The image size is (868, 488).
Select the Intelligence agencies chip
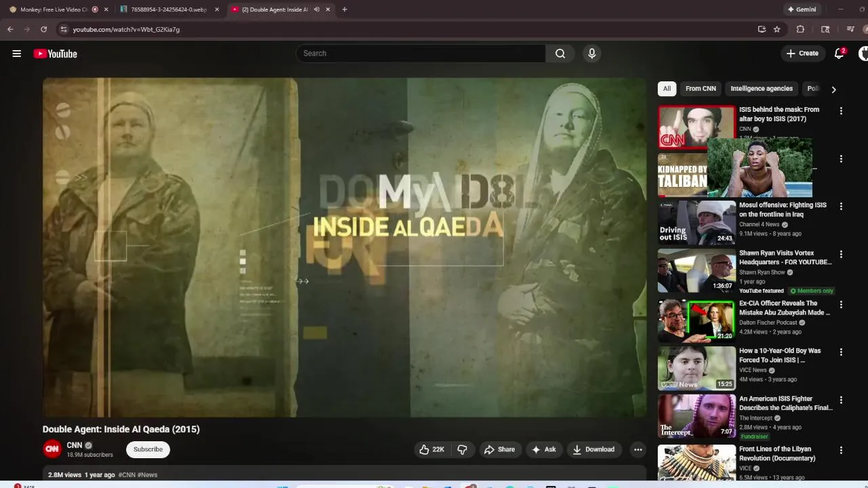(x=762, y=89)
